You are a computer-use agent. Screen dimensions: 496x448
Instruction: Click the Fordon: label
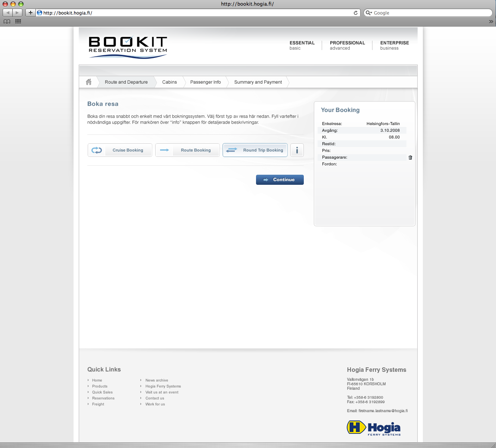pos(330,164)
